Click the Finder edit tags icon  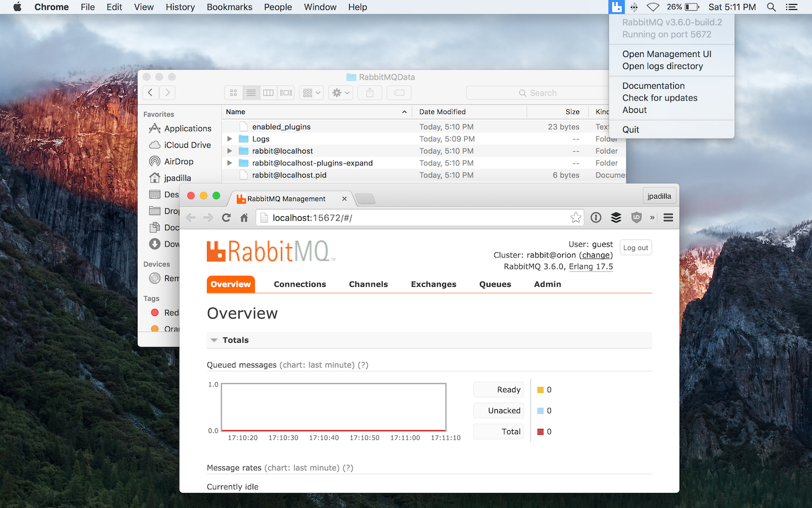tap(399, 93)
